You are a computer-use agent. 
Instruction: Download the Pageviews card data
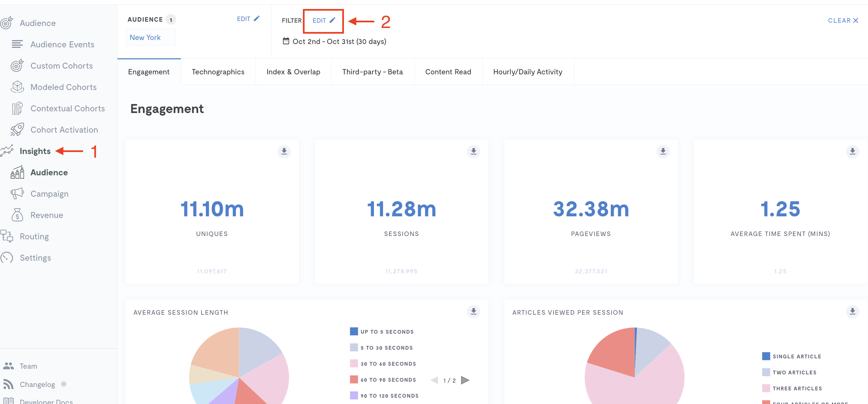(x=663, y=151)
